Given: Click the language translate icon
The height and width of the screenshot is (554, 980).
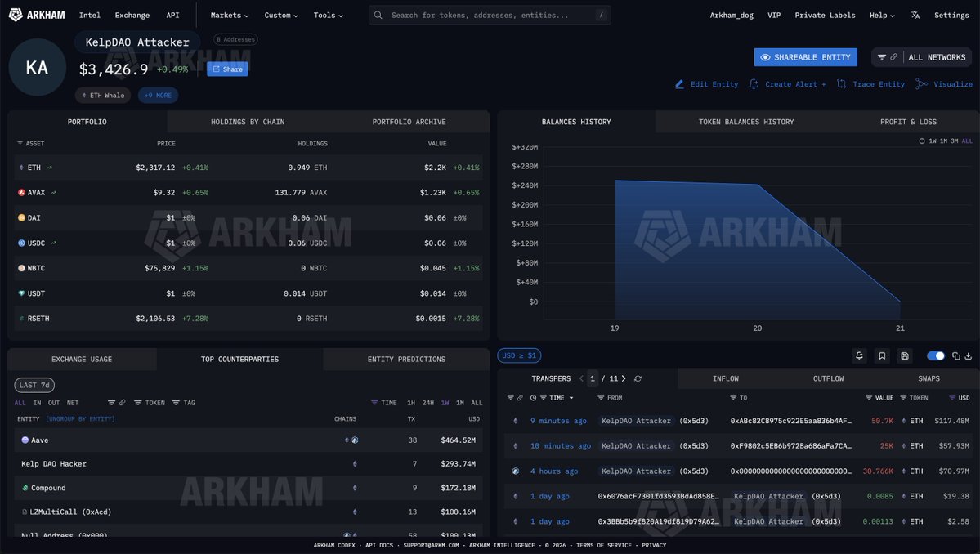Looking at the screenshot, I should (x=915, y=15).
